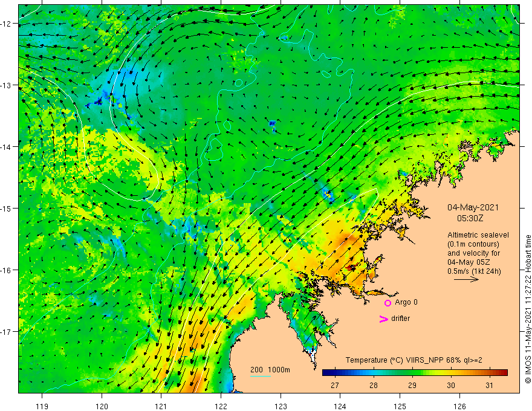Click the latitude axis label '-15'
This screenshot has height=411, width=532.
(6, 208)
